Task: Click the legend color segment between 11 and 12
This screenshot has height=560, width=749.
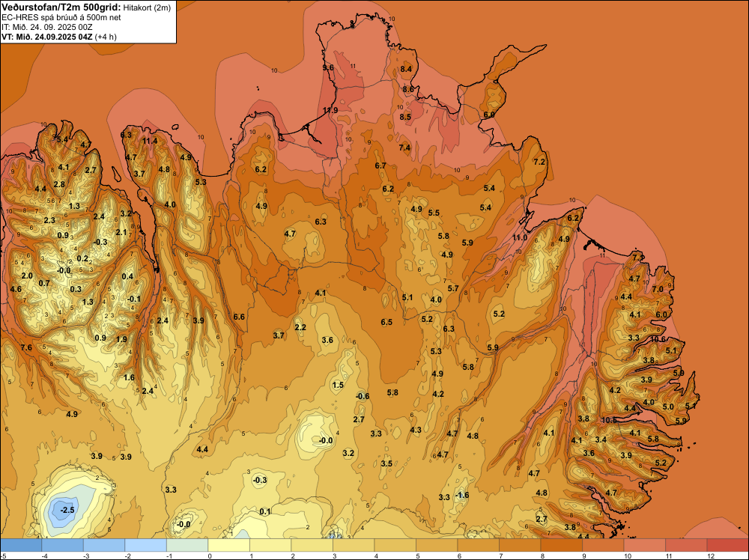Action: (686, 545)
